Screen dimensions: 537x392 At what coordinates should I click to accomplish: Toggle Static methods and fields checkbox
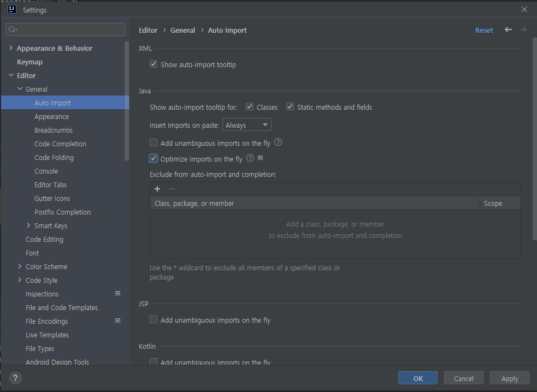(x=290, y=106)
